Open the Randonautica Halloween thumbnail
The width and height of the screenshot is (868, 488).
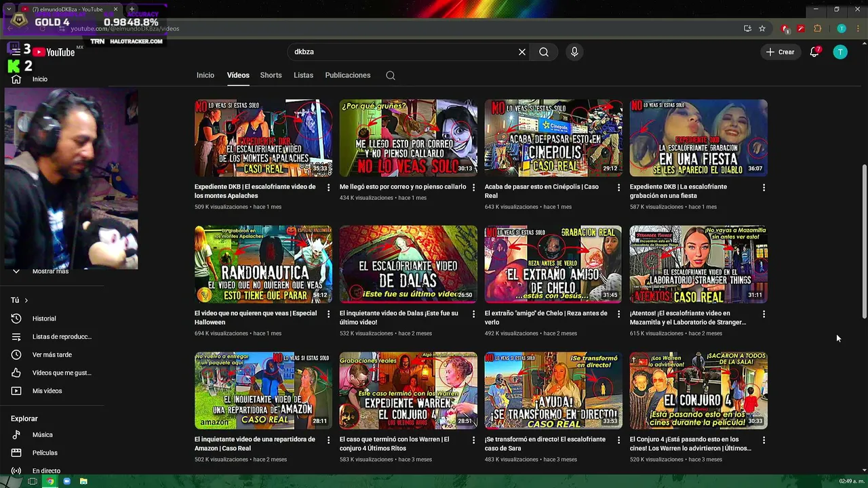tap(263, 264)
